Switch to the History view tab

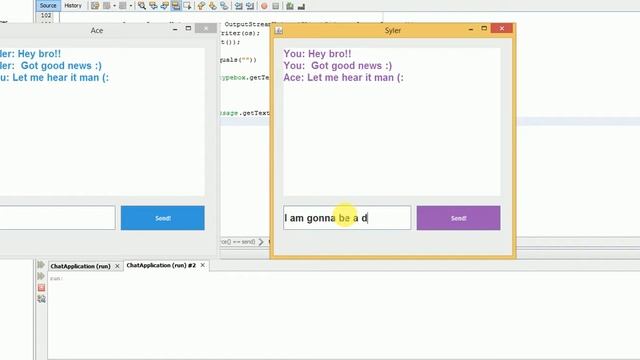coord(73,6)
